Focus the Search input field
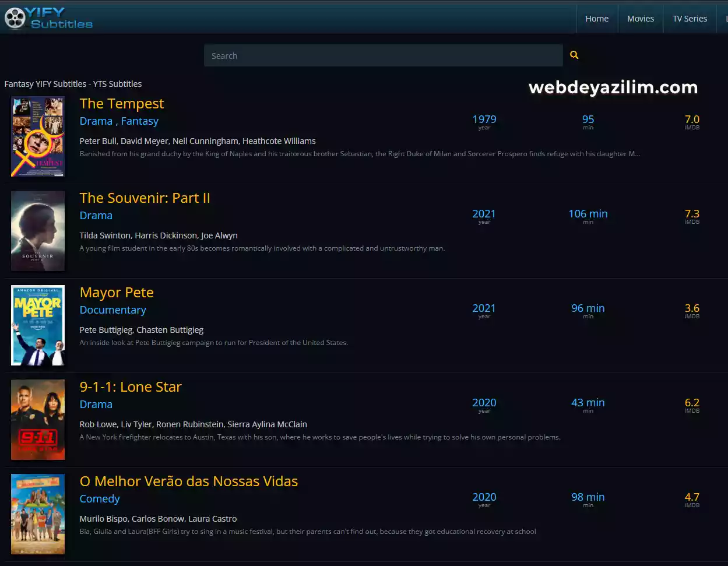728x566 pixels. coord(383,55)
